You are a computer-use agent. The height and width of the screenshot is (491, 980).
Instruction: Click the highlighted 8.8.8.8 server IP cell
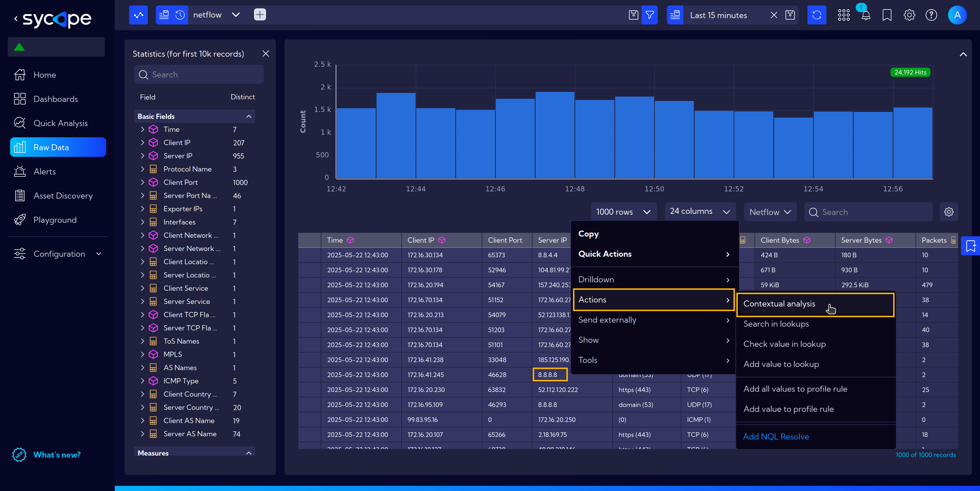click(550, 374)
